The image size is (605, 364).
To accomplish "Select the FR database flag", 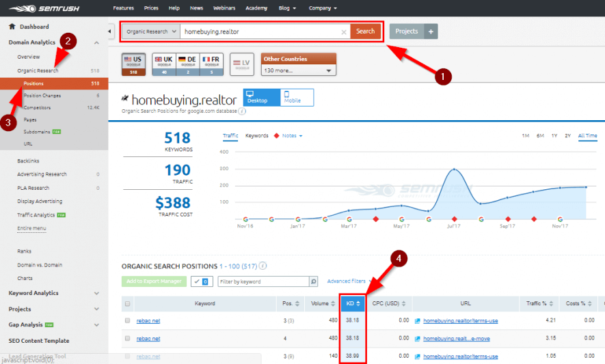I will (211, 64).
